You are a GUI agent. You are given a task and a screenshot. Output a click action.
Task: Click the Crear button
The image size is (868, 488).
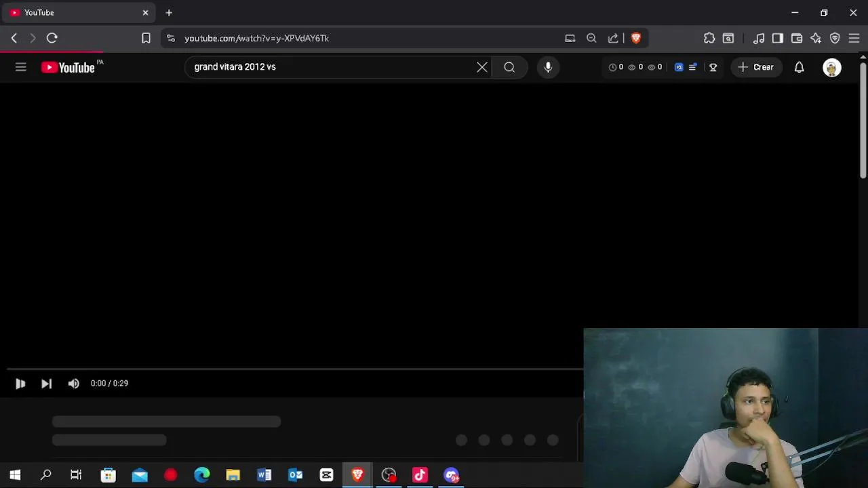click(x=756, y=67)
